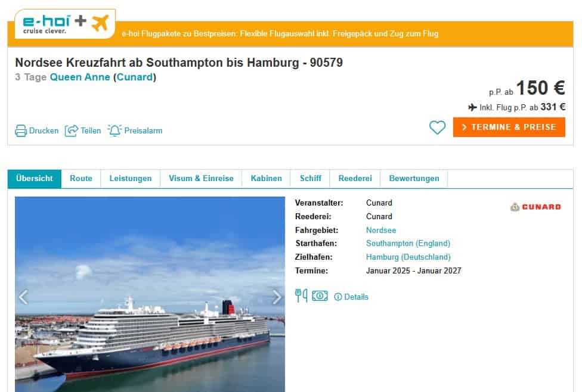Click the e-hoi cruise clever logo
Screen dimensions: 582x392
tap(66, 24)
